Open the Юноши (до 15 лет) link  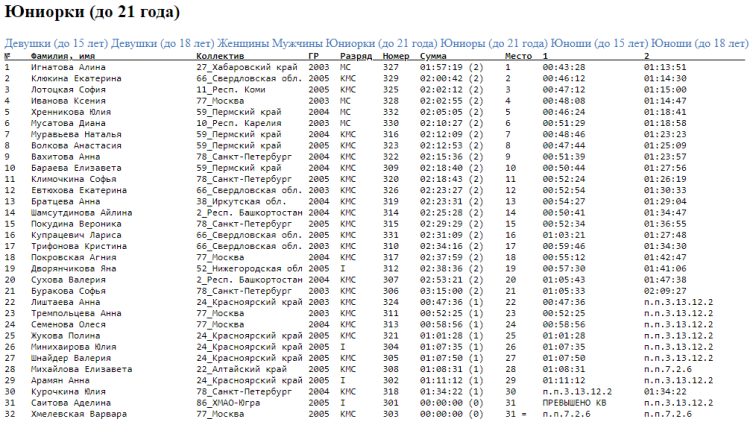[598, 44]
